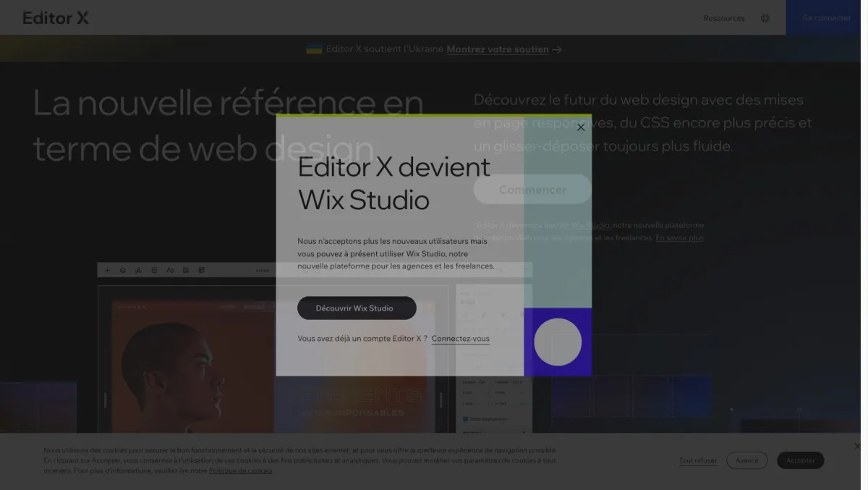
Task: Open the Politique de cookies link
Action: 241,470
